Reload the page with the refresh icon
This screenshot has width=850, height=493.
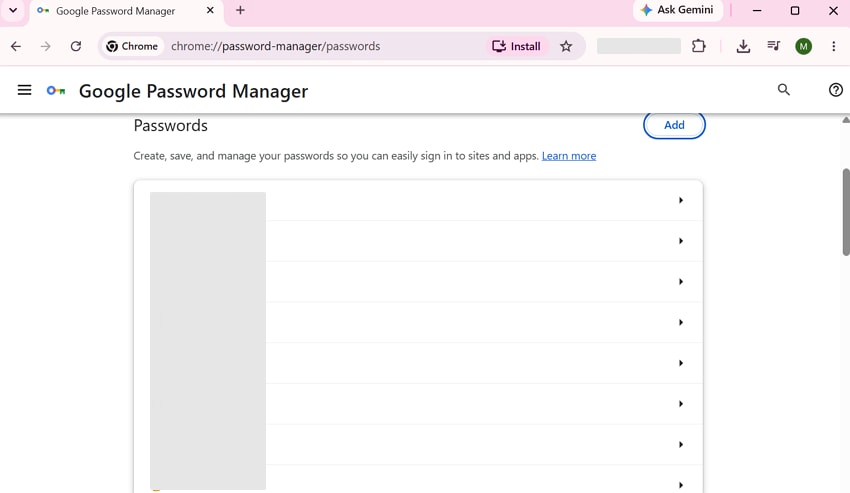76,46
